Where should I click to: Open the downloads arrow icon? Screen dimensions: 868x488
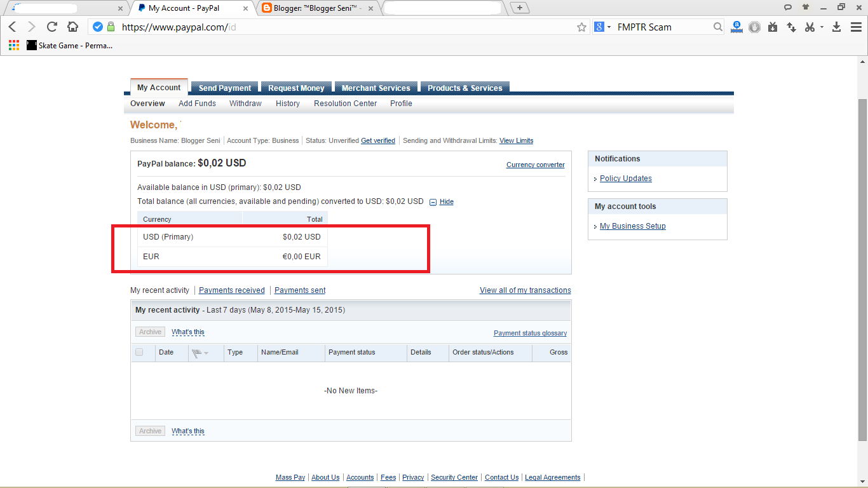[837, 27]
